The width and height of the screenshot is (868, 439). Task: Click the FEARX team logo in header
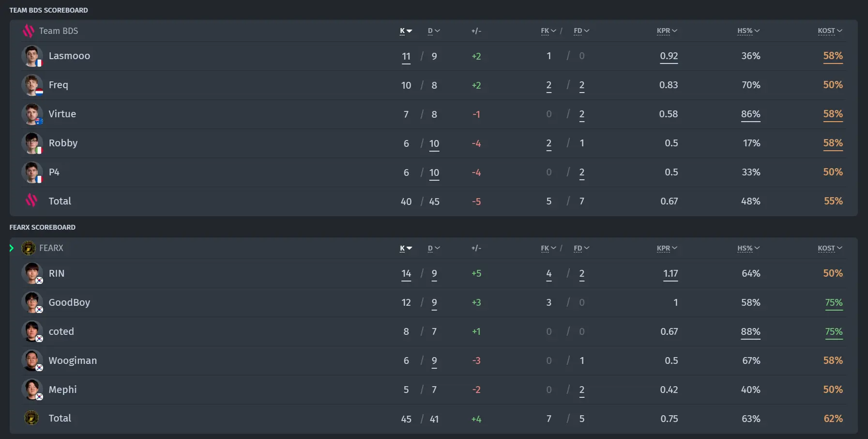click(x=29, y=248)
